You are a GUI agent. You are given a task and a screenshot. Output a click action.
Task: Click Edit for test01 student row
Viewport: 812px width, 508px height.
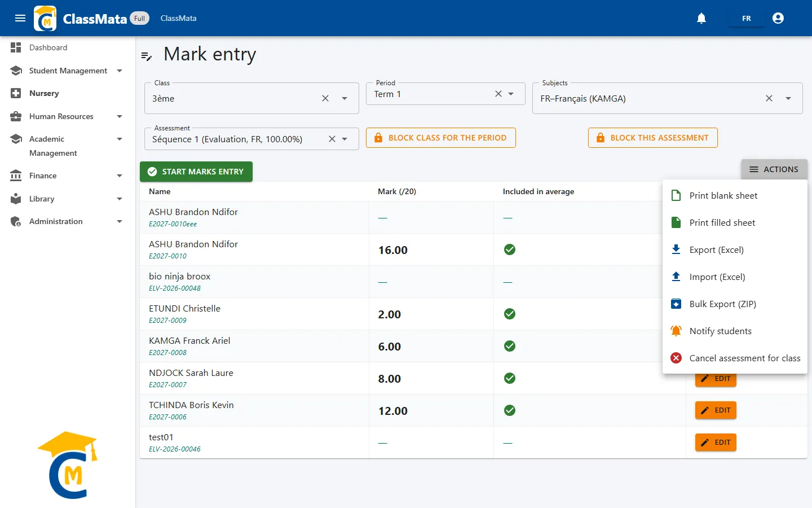click(x=716, y=443)
